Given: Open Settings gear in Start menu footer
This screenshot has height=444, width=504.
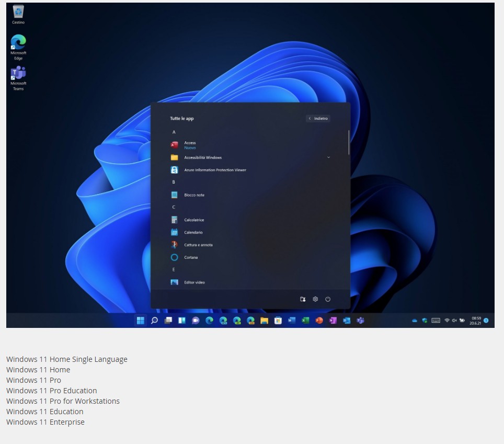Looking at the screenshot, I should [x=315, y=299].
